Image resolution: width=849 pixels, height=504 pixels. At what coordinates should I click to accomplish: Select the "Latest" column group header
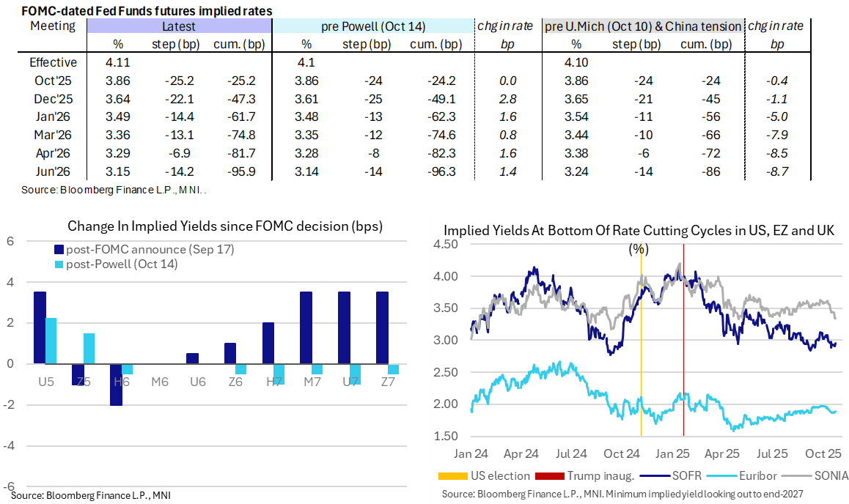pyautogui.click(x=179, y=26)
